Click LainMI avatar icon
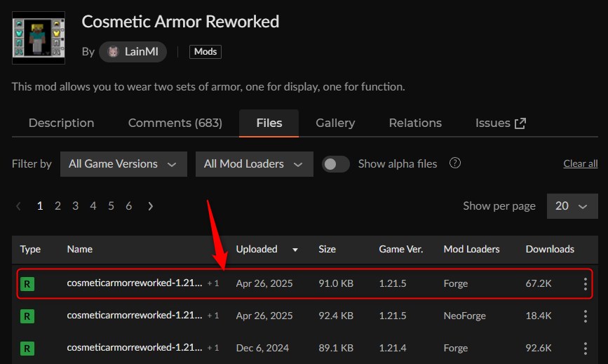Image resolution: width=608 pixels, height=364 pixels. pos(113,52)
